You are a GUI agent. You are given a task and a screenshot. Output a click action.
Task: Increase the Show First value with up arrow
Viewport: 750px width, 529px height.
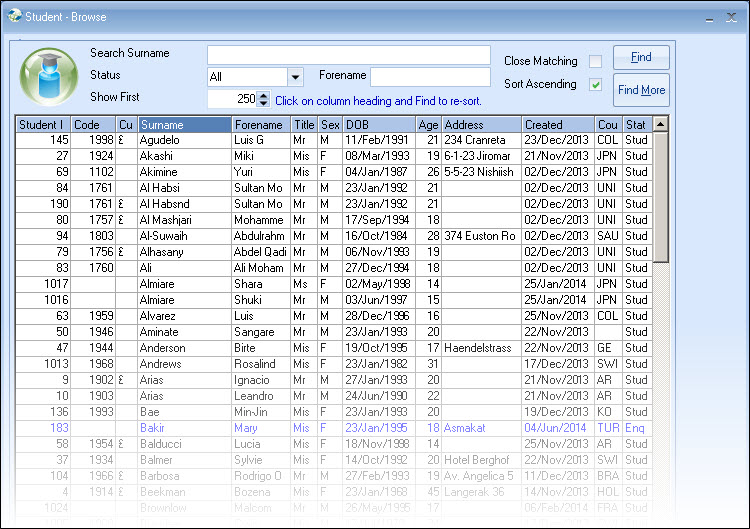264,95
